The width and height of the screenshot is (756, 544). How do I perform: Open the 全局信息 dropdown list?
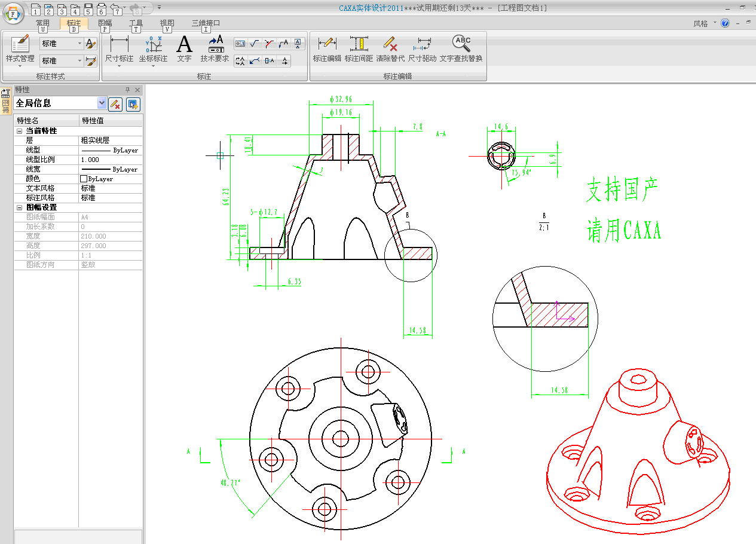click(x=101, y=103)
